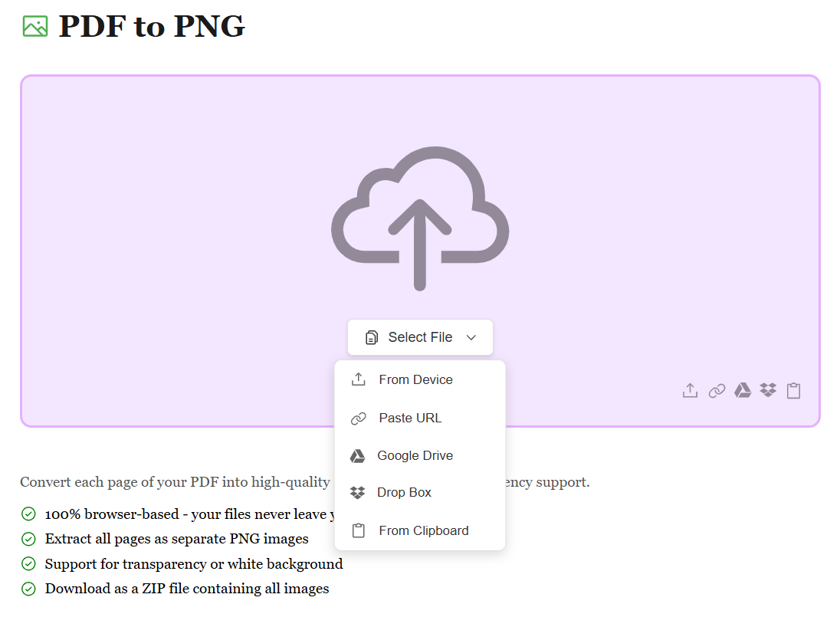Click the quick Google Drive shortcut icon in drop zone
This screenshot has height=627, width=840.
[743, 391]
